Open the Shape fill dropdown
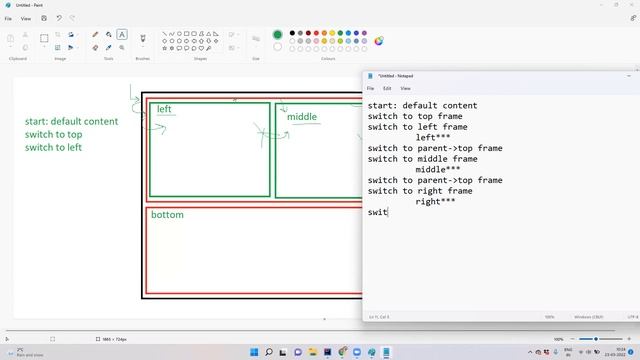This screenshot has height=360, width=640. (234, 48)
